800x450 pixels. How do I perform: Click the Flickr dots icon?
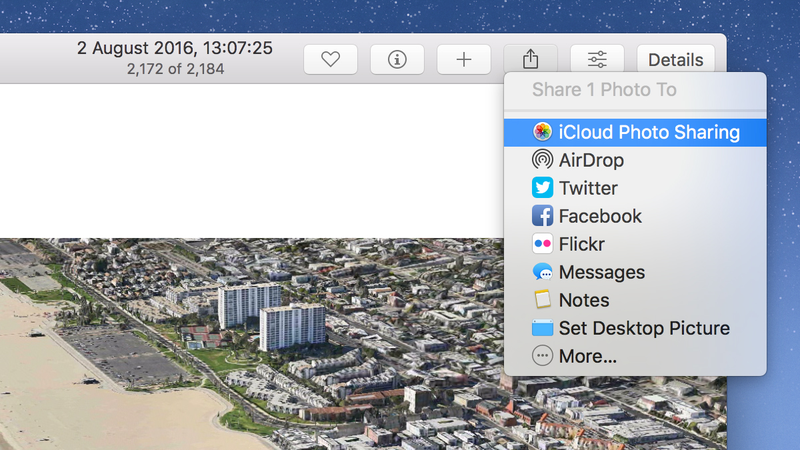pos(542,244)
